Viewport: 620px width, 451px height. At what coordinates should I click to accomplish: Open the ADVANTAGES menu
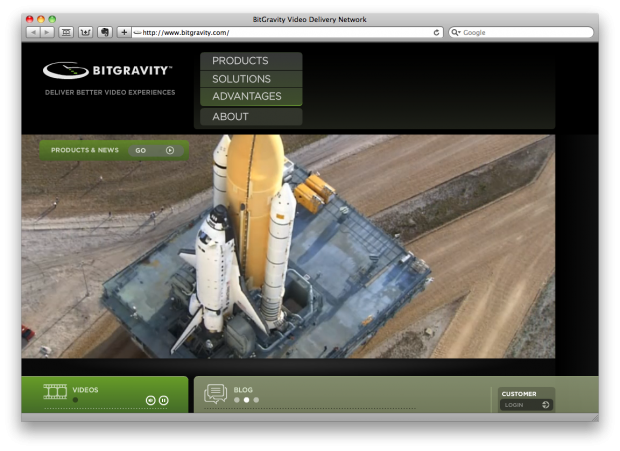251,96
